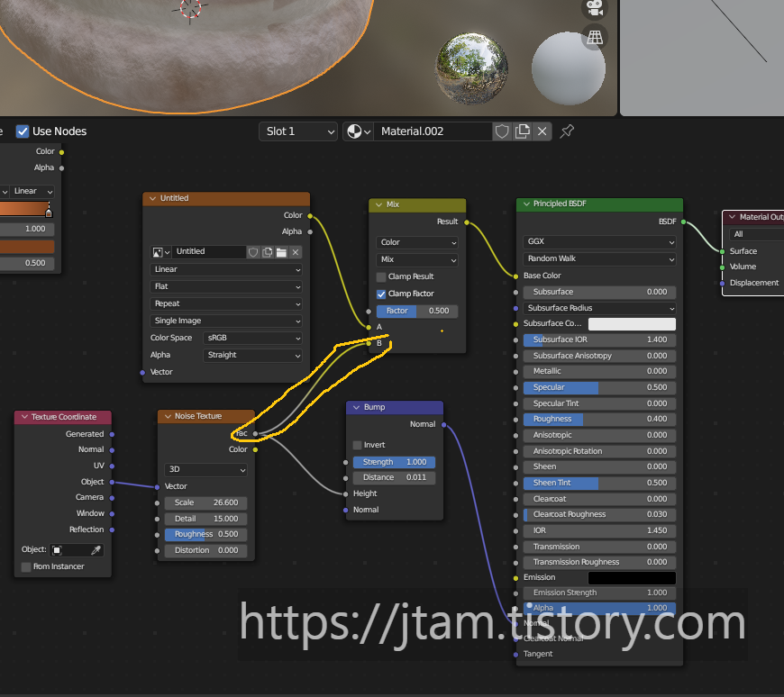Enable Clamp Result in Mix node

click(381, 276)
